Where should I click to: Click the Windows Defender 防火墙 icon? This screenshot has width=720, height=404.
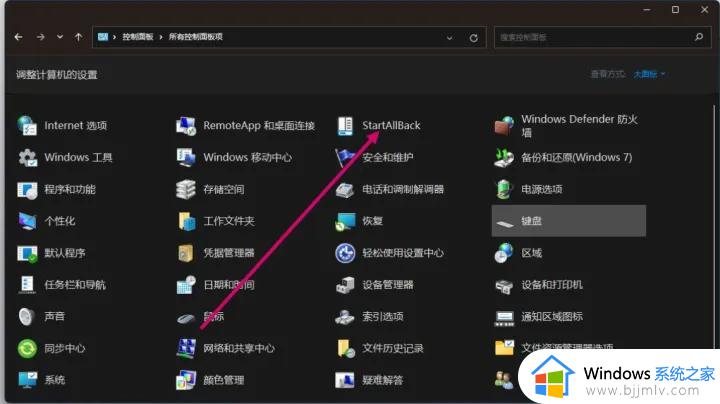(504, 125)
